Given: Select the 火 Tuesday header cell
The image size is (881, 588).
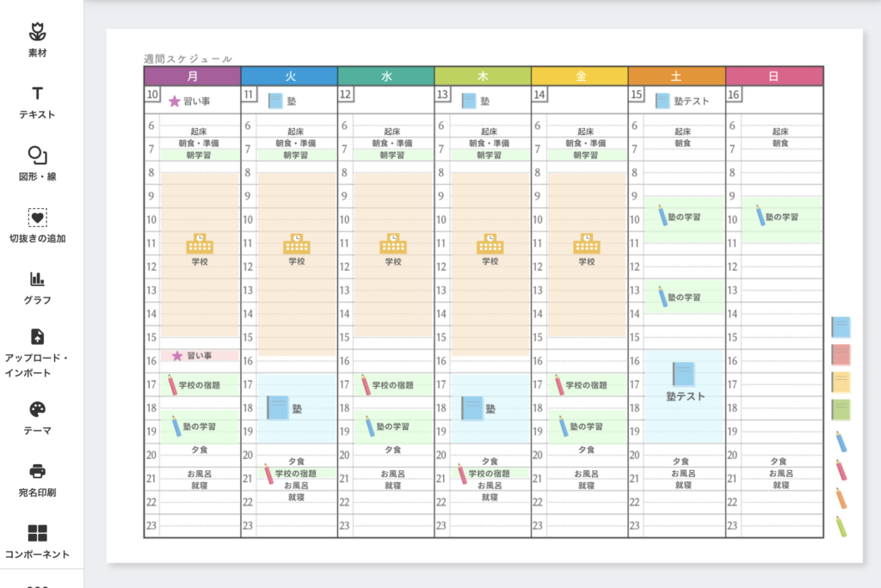Looking at the screenshot, I should pos(289,76).
